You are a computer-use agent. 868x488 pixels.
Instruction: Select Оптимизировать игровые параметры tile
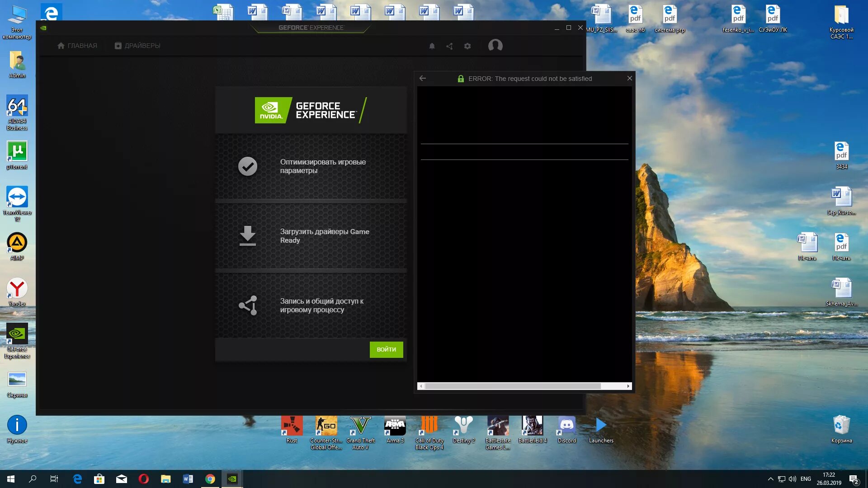point(311,166)
